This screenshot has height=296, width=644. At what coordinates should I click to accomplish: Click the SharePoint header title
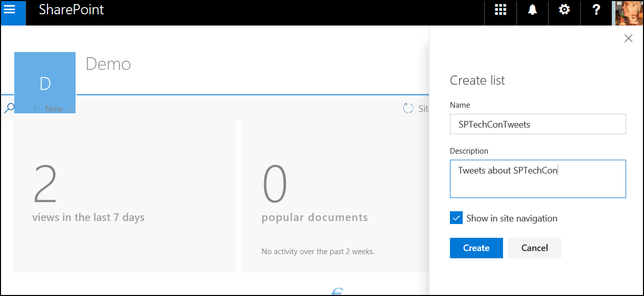pos(71,10)
